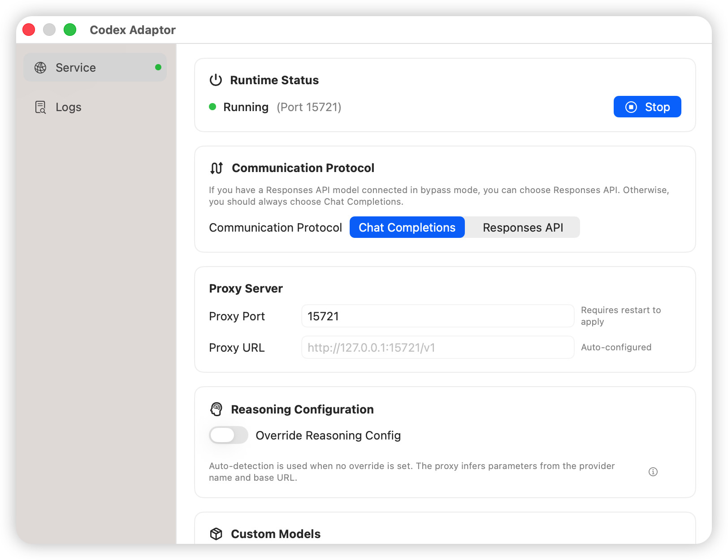Open the Logs section in sidebar
Image resolution: width=728 pixels, height=560 pixels.
click(x=95, y=107)
